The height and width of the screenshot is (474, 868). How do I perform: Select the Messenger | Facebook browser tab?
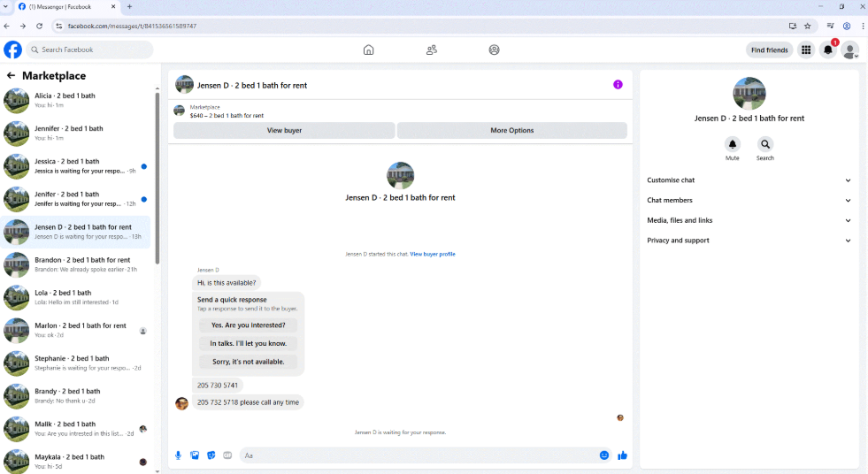point(66,7)
